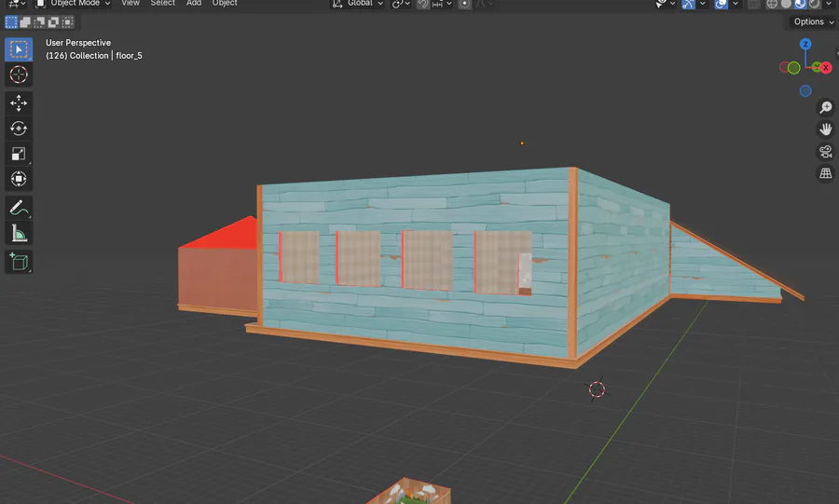839x504 pixels.
Task: Open the Object menu
Action: (x=225, y=3)
